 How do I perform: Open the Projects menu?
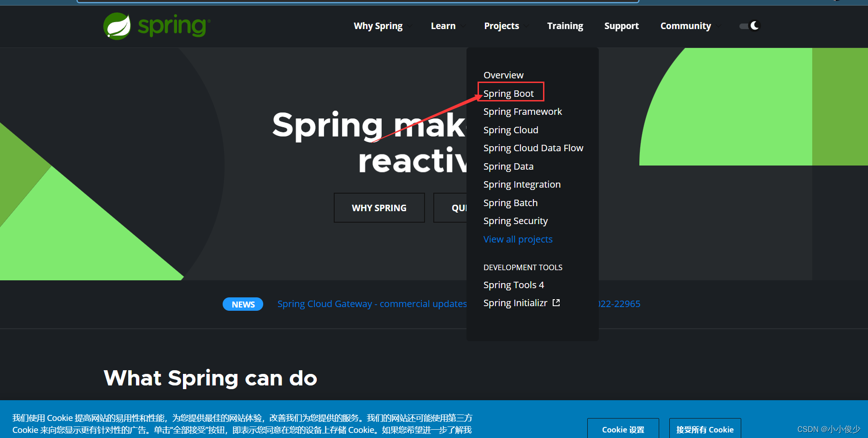pos(502,26)
